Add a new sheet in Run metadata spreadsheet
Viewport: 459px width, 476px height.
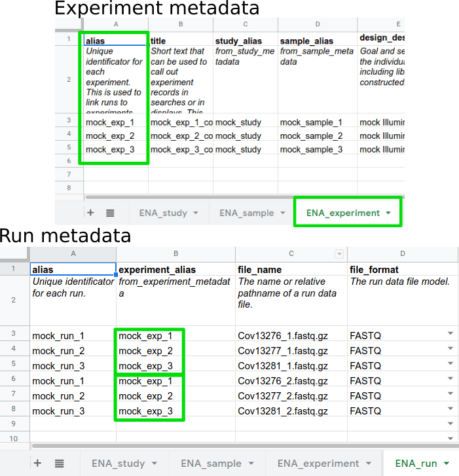pos(37,463)
